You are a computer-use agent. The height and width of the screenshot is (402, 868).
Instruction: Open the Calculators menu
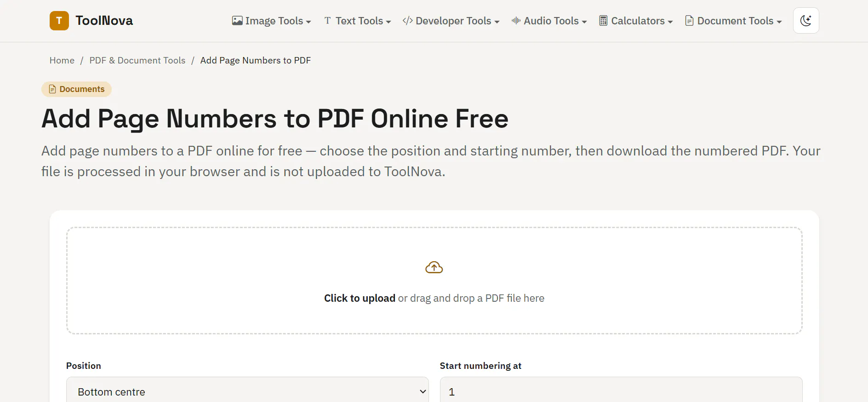pos(636,21)
